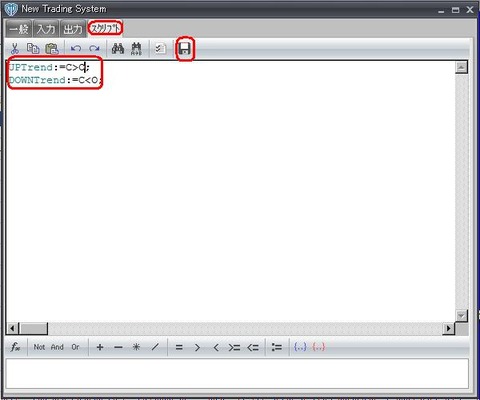Insert the divide slash operator
This screenshot has height=400, width=480.
click(155, 347)
